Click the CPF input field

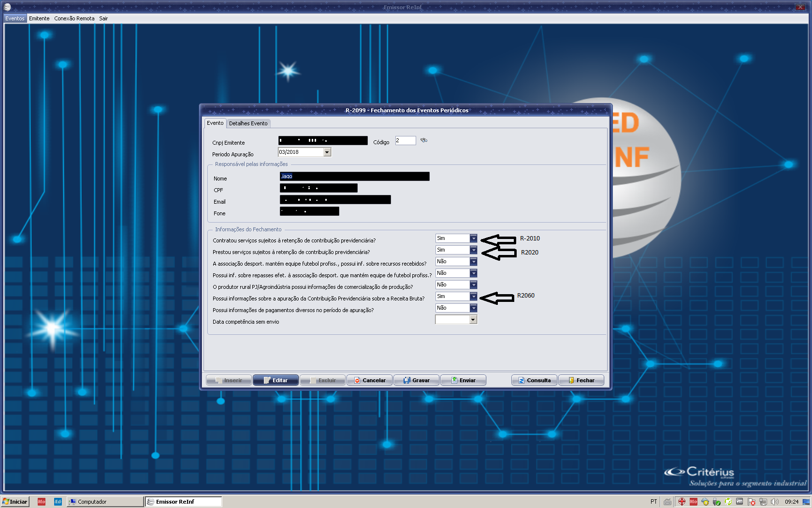click(x=319, y=188)
